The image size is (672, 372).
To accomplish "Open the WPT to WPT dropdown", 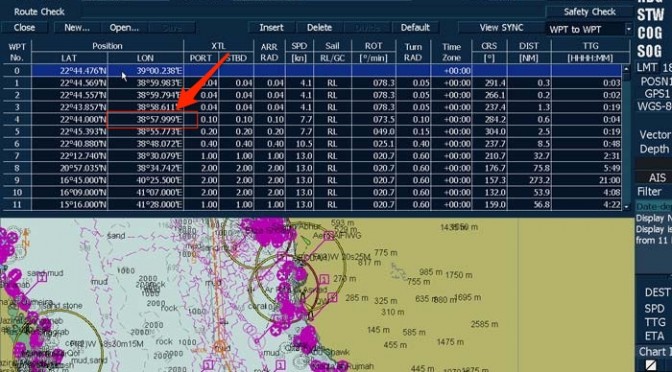I will tap(629, 30).
